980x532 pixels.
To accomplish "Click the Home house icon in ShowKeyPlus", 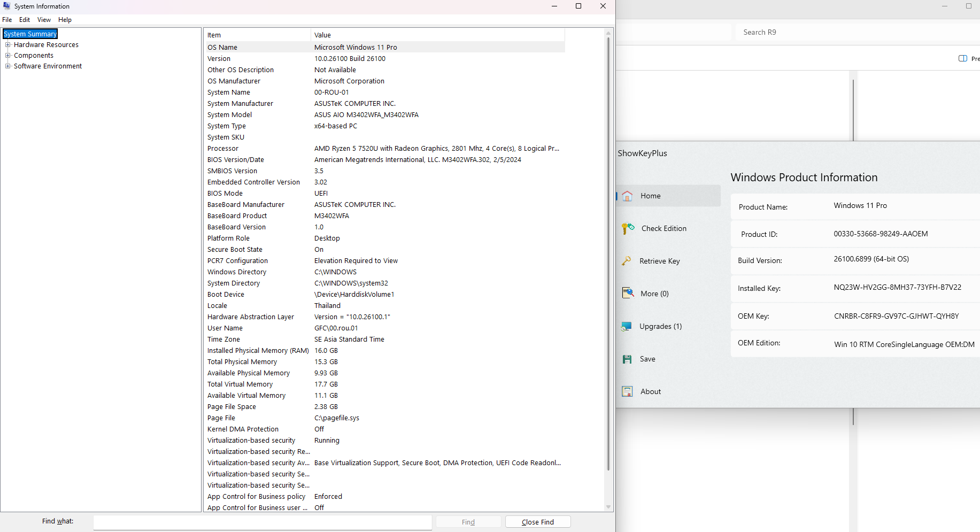I will [x=627, y=196].
